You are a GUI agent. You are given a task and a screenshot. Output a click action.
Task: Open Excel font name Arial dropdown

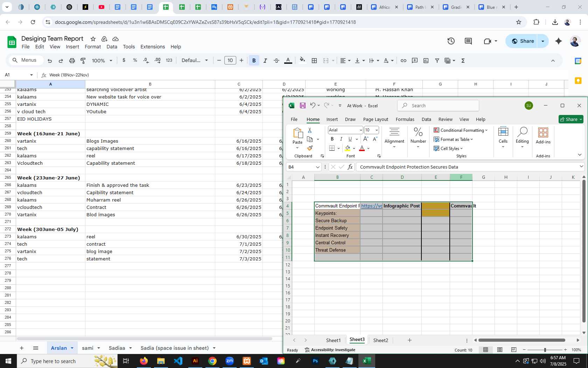[x=361, y=130]
